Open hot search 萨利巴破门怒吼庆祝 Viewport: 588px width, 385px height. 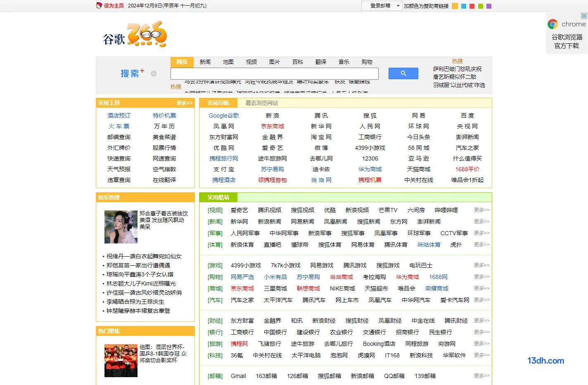457,69
